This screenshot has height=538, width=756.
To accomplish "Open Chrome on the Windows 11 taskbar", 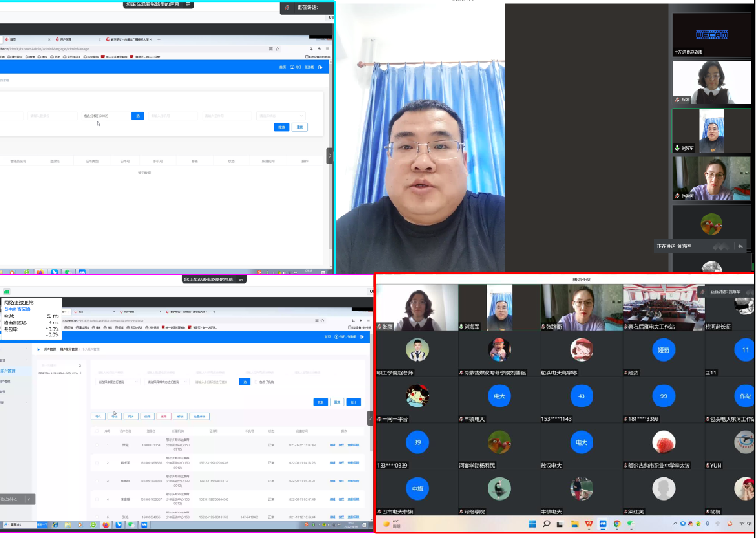I will (616, 524).
